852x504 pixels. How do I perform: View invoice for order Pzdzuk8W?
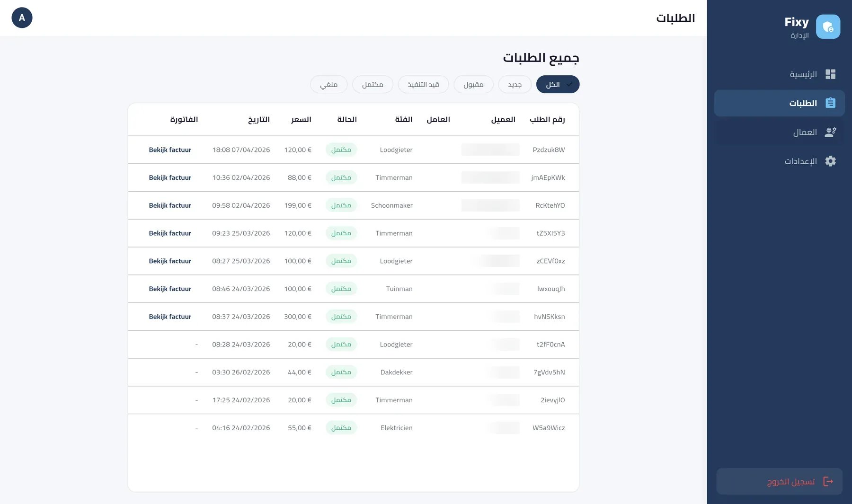coord(170,150)
